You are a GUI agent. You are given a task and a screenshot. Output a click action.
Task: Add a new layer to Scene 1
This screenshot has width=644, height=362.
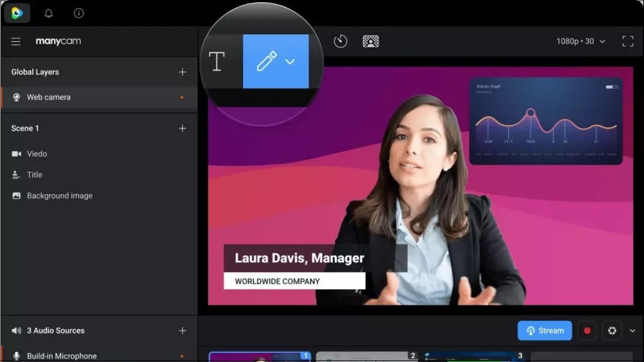point(182,128)
